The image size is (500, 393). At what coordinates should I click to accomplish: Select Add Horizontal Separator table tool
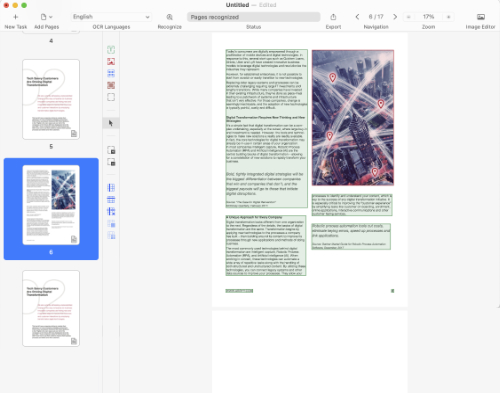click(111, 200)
